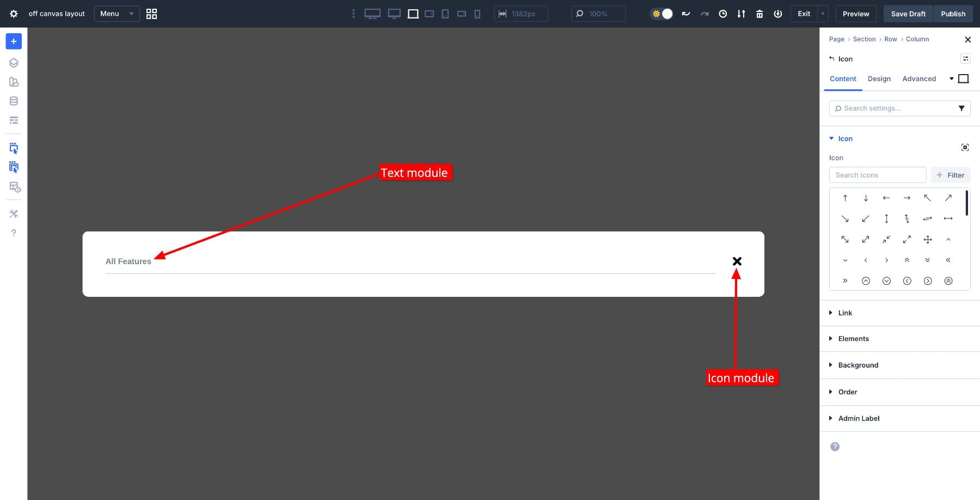
Task: Open the help question mark in sidebar
Action: pos(14,233)
